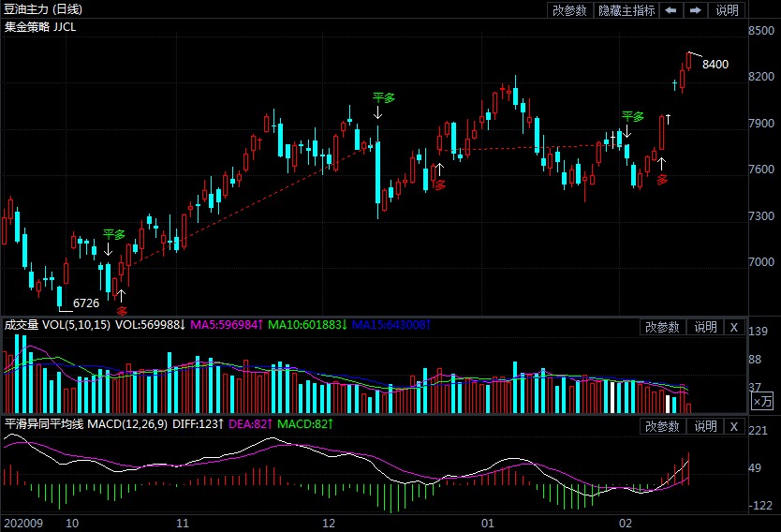
Task: Click the red 多 signal in February
Action: [662, 179]
